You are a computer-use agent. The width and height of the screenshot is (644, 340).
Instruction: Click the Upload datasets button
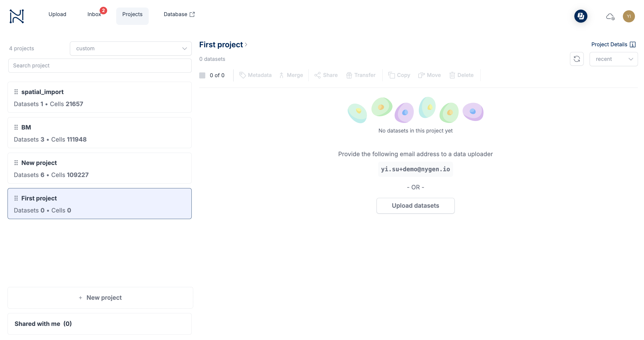(x=415, y=206)
